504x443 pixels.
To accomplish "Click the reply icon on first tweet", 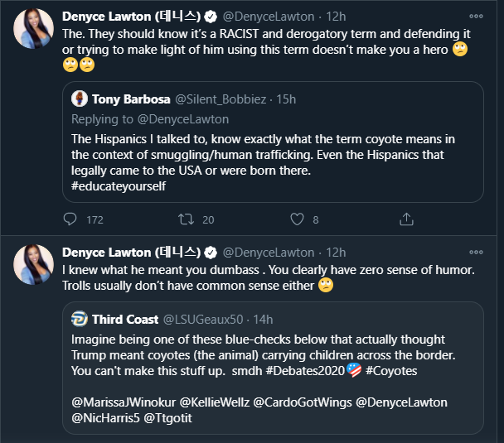I will pos(70,219).
